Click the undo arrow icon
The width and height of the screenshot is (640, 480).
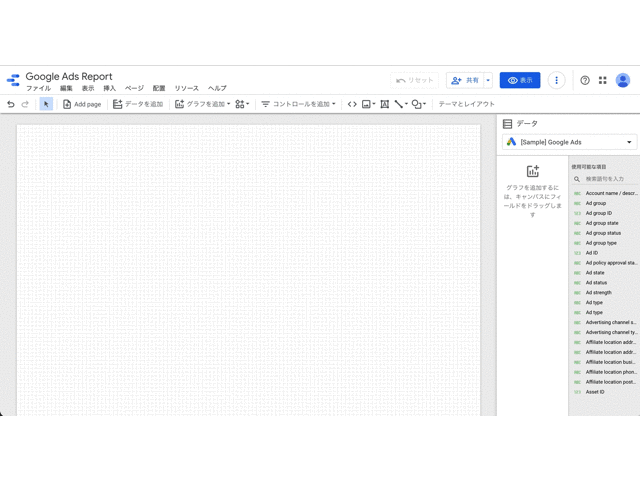[x=11, y=104]
